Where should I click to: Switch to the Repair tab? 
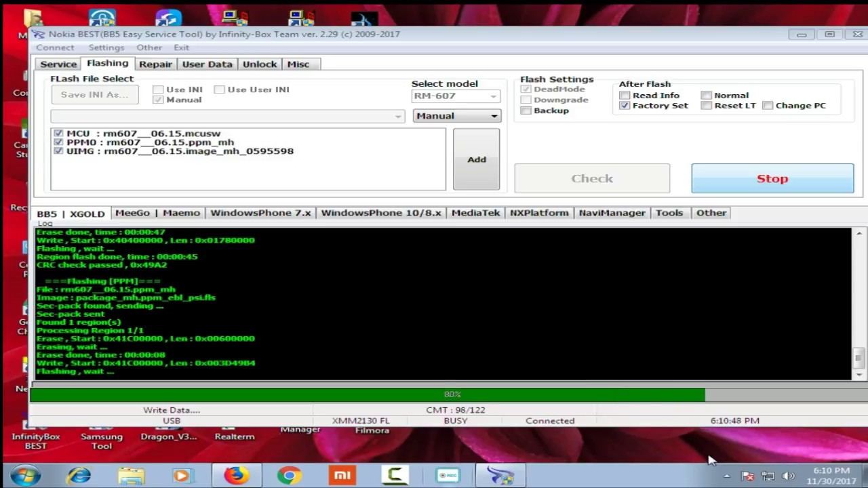[x=155, y=64]
